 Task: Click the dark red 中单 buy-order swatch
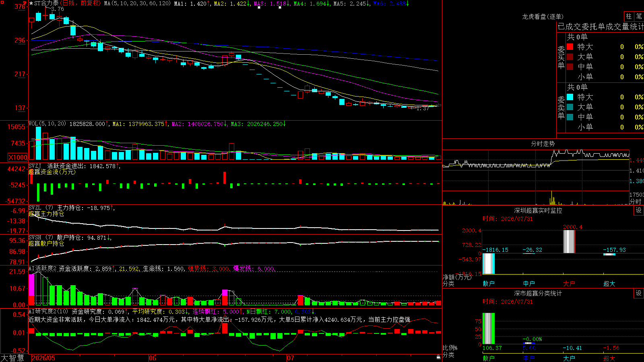point(570,67)
